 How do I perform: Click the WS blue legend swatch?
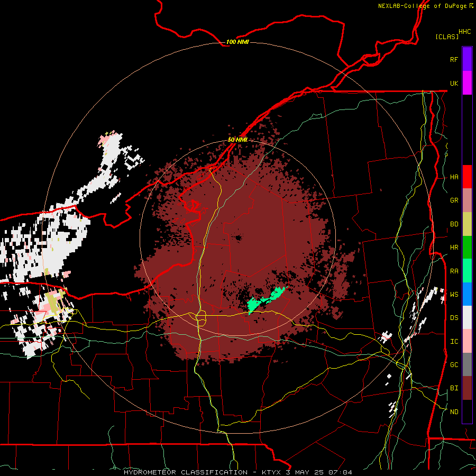(x=467, y=294)
